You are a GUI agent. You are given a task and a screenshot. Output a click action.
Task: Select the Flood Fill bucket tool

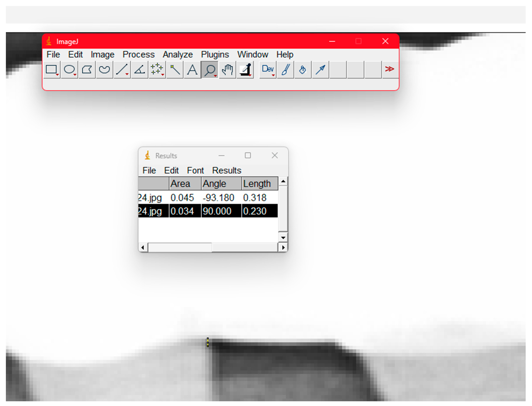pos(302,70)
